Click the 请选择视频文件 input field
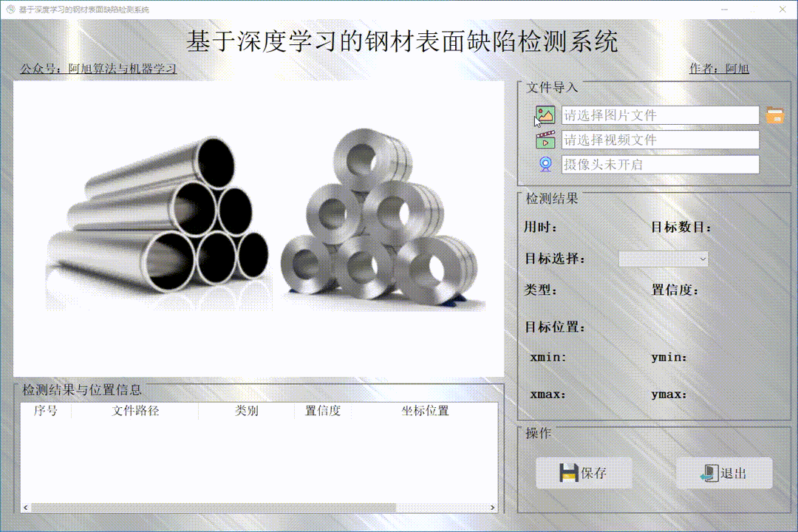Viewport: 798px width, 532px height. [x=660, y=140]
